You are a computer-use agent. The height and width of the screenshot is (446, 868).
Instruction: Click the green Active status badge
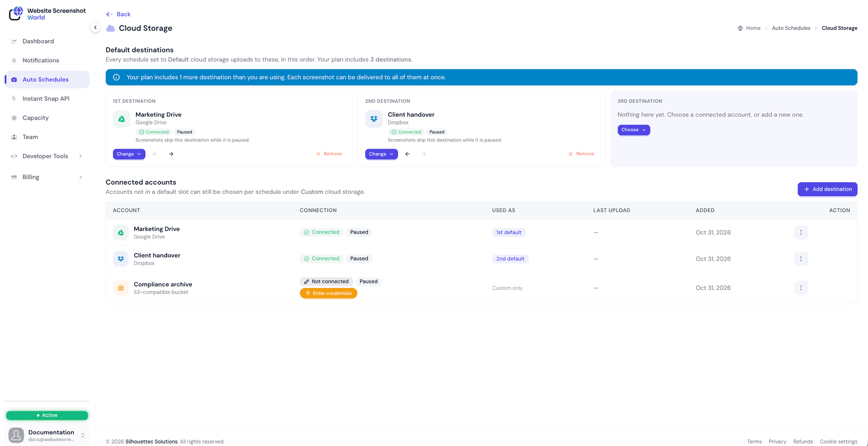click(x=47, y=415)
